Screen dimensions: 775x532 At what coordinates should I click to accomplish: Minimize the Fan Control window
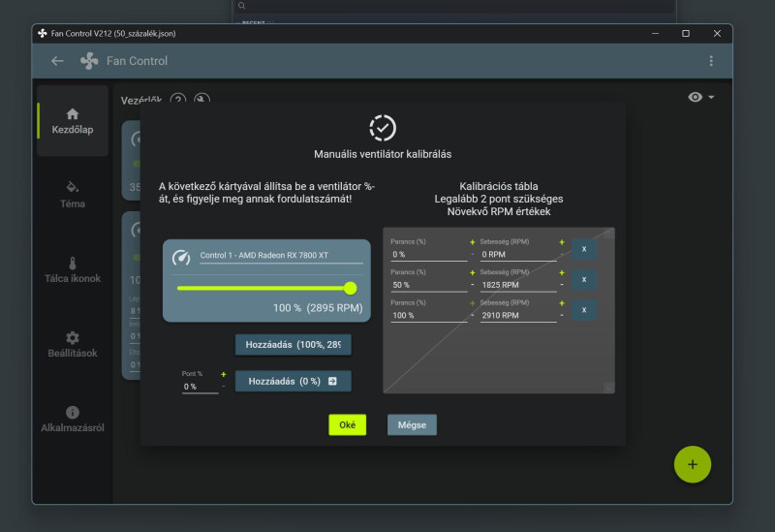coord(656,34)
